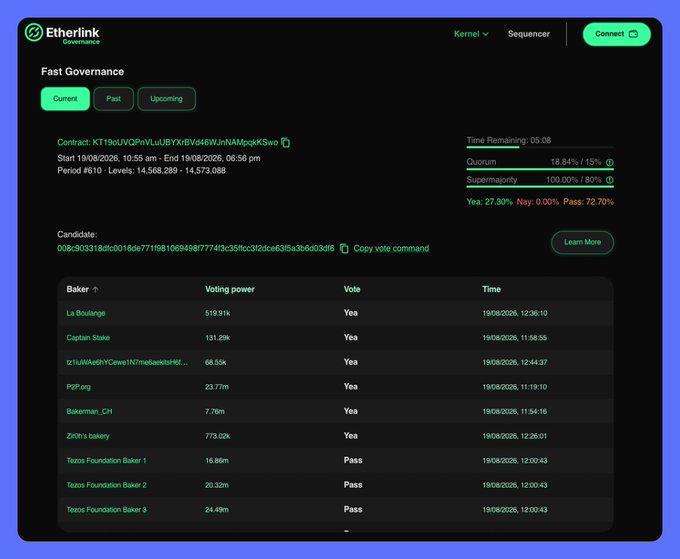Click voting power value 519.91k
This screenshot has height=559, width=680.
click(x=218, y=313)
